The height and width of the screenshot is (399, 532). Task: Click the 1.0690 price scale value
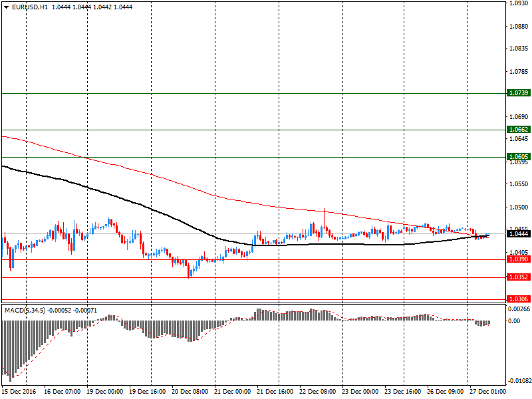(x=519, y=117)
